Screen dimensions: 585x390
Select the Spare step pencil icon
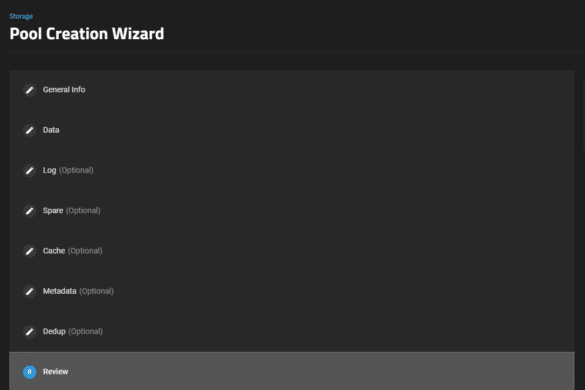[x=29, y=211]
